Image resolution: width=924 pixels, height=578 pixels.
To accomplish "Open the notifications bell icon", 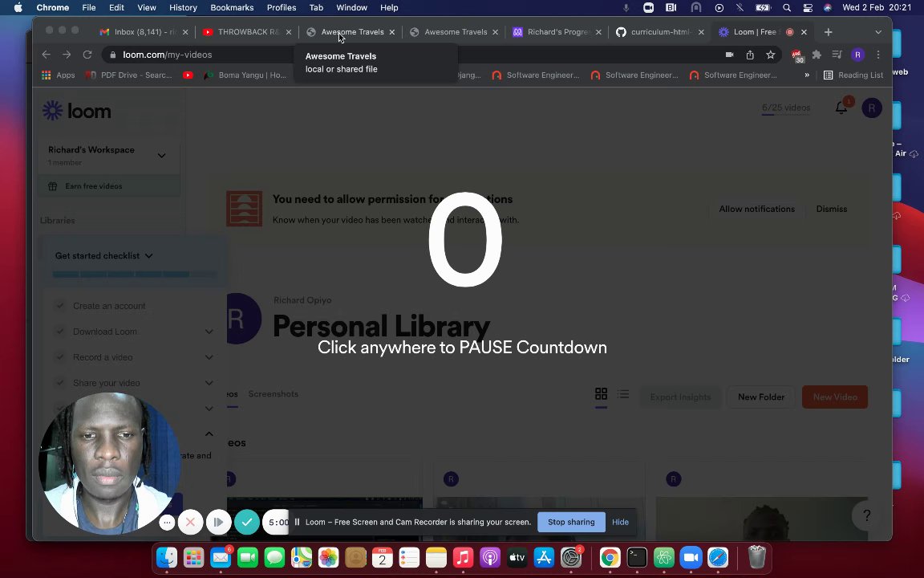I will point(841,108).
